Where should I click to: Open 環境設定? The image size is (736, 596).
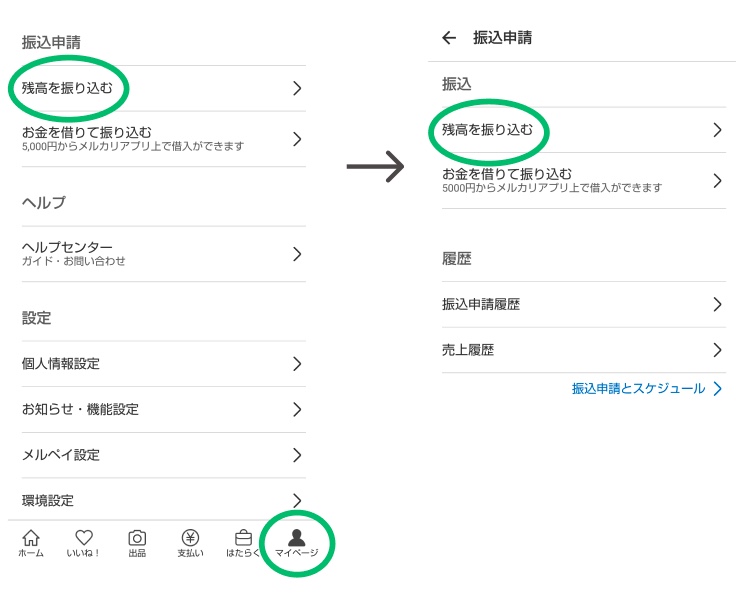(164, 500)
